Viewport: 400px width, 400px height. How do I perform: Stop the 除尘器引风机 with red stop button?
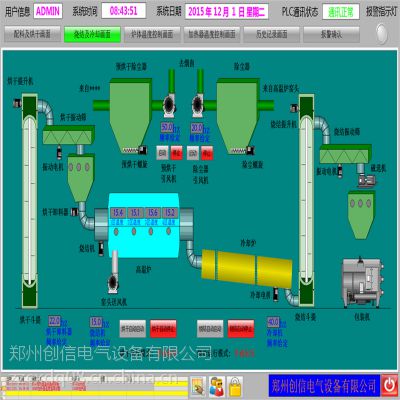(207, 153)
